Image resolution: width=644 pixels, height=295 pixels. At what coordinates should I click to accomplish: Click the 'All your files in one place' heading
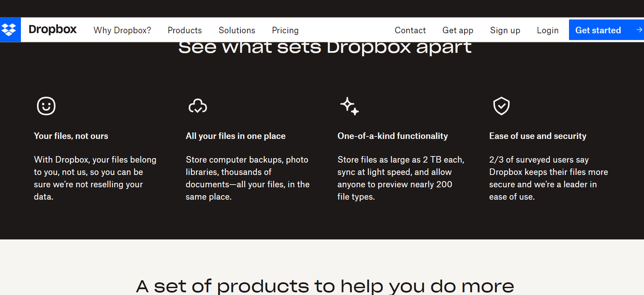coord(235,136)
